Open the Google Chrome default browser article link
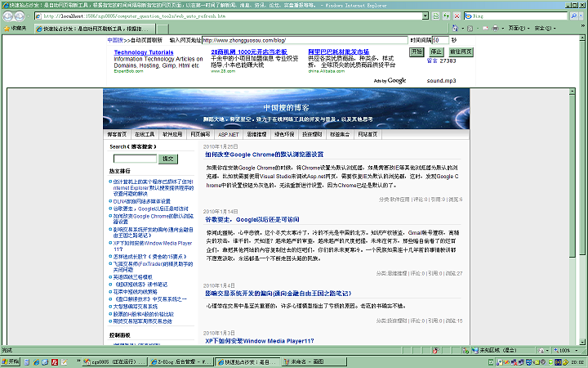Image resolution: width=588 pixels, height=368 pixels. point(263,154)
